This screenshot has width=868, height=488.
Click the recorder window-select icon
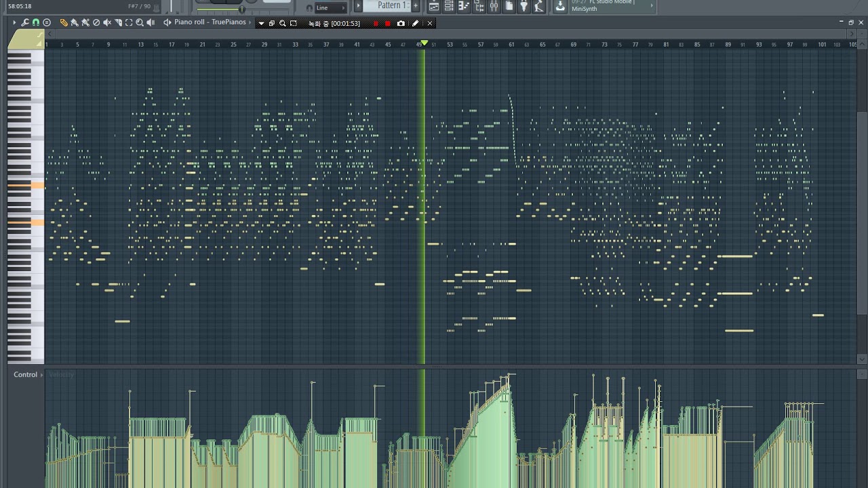272,23
